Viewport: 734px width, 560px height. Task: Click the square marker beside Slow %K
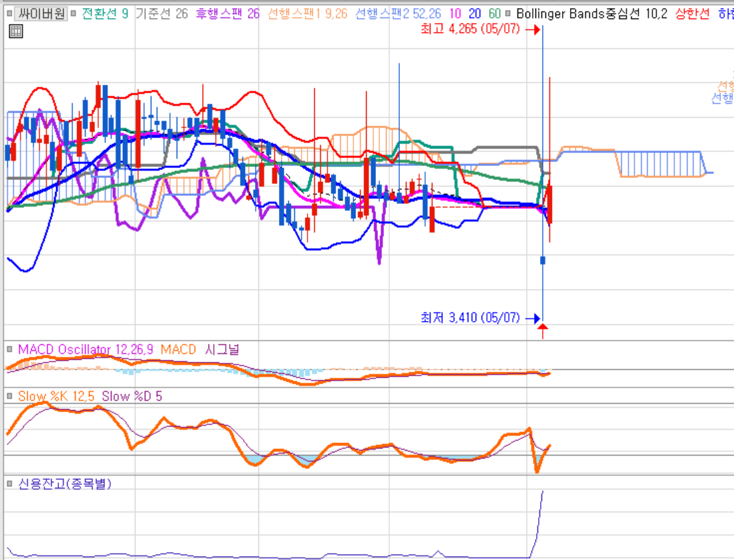(9, 396)
